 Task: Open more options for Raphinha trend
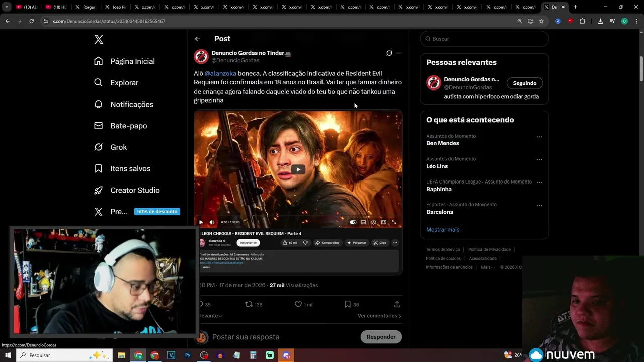click(x=539, y=183)
